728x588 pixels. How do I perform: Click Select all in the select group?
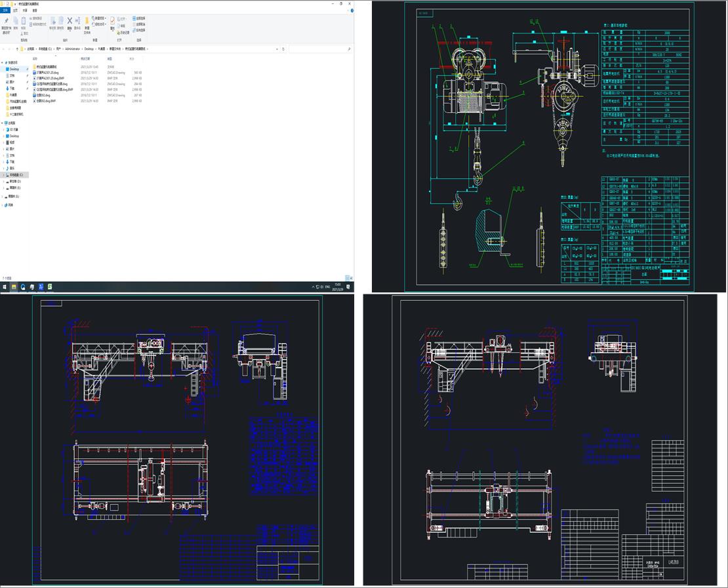pyautogui.click(x=139, y=18)
